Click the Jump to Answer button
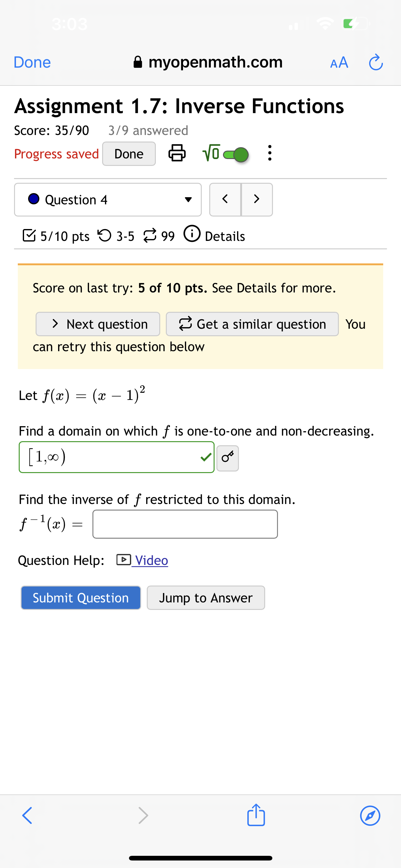The height and width of the screenshot is (868, 401). point(205,598)
